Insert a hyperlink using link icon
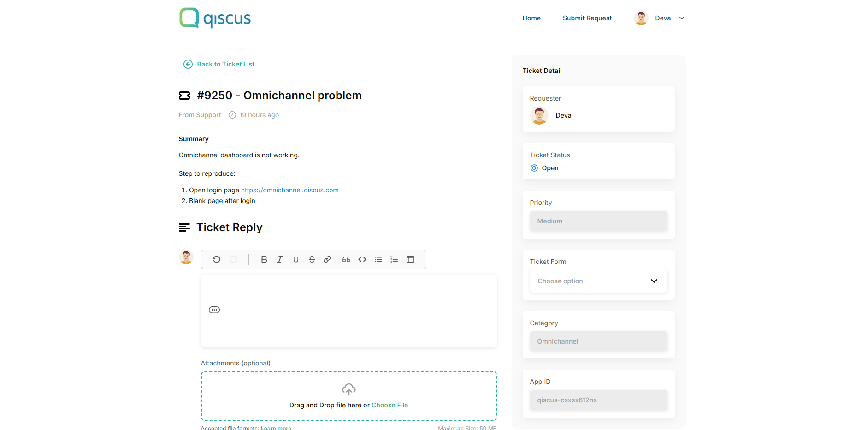 [327, 259]
